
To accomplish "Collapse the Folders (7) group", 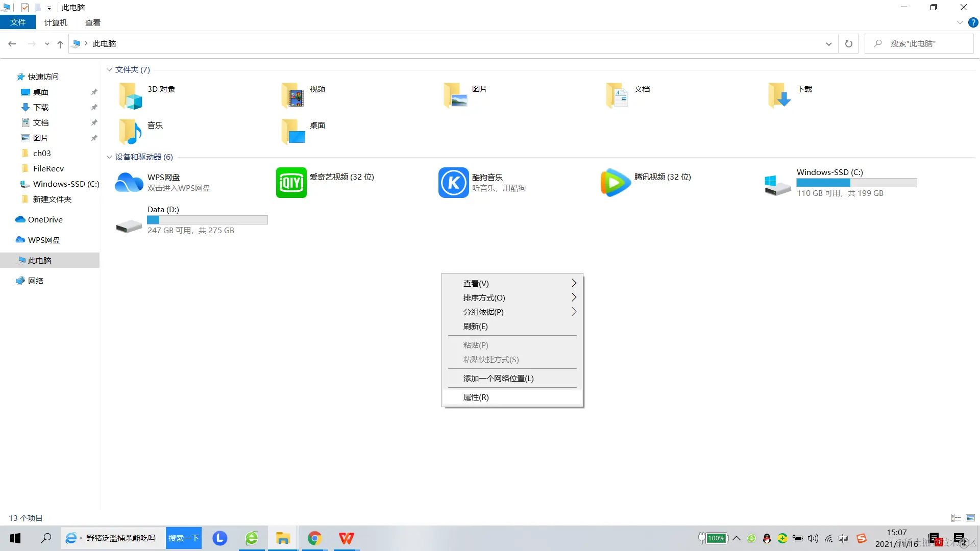I will [x=109, y=70].
